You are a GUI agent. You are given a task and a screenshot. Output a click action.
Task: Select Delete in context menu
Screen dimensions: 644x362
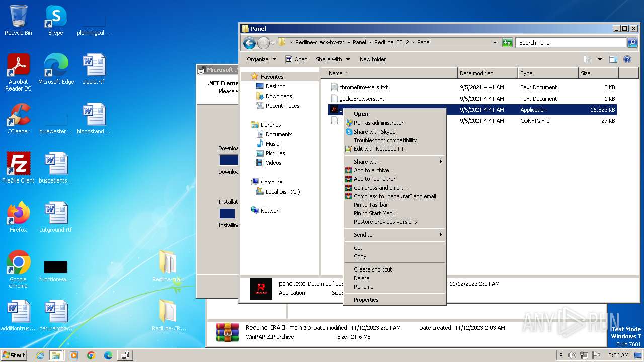tap(394, 278)
